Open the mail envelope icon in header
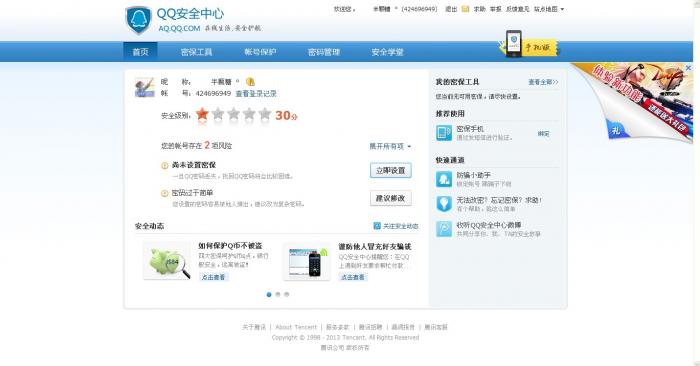 point(465,9)
